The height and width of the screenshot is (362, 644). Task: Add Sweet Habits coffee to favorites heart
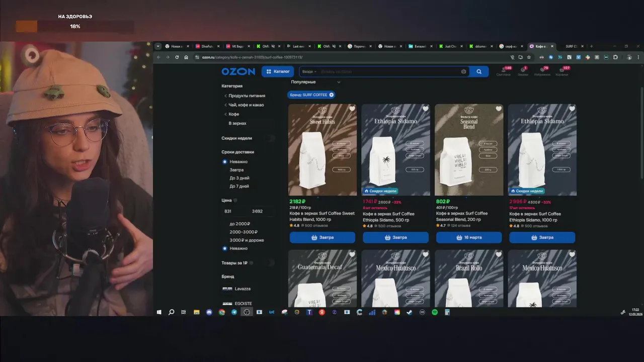coord(352,109)
